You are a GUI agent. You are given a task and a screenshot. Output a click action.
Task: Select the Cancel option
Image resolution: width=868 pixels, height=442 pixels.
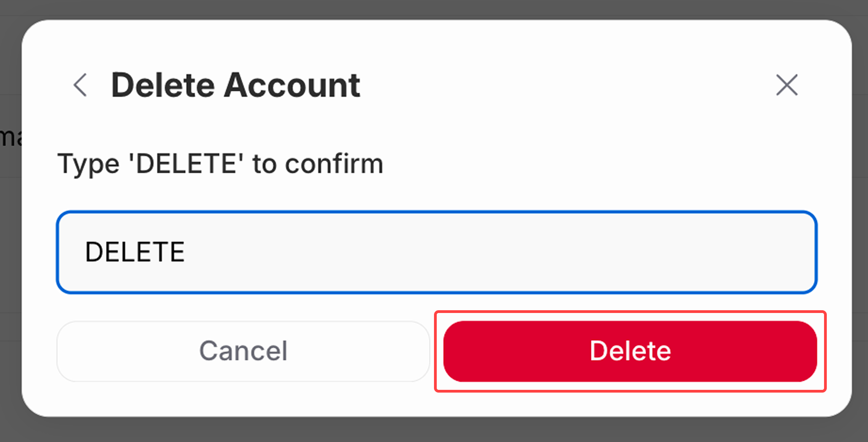[x=243, y=351]
